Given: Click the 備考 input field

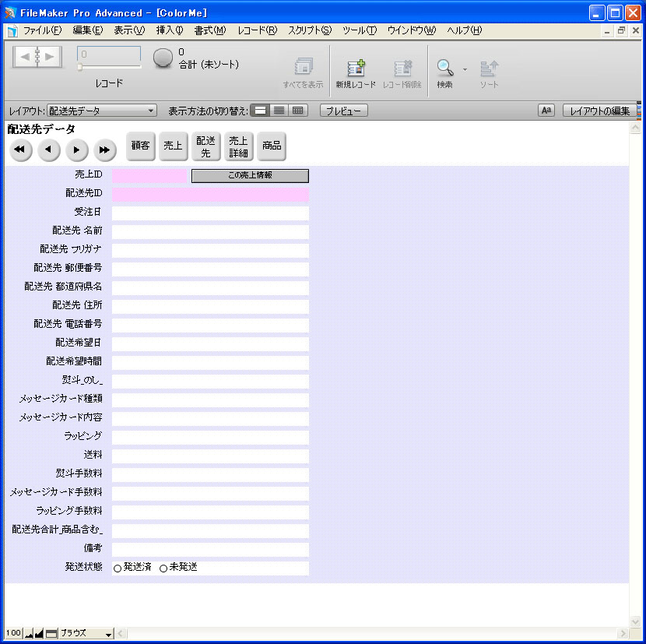Looking at the screenshot, I should tap(210, 550).
